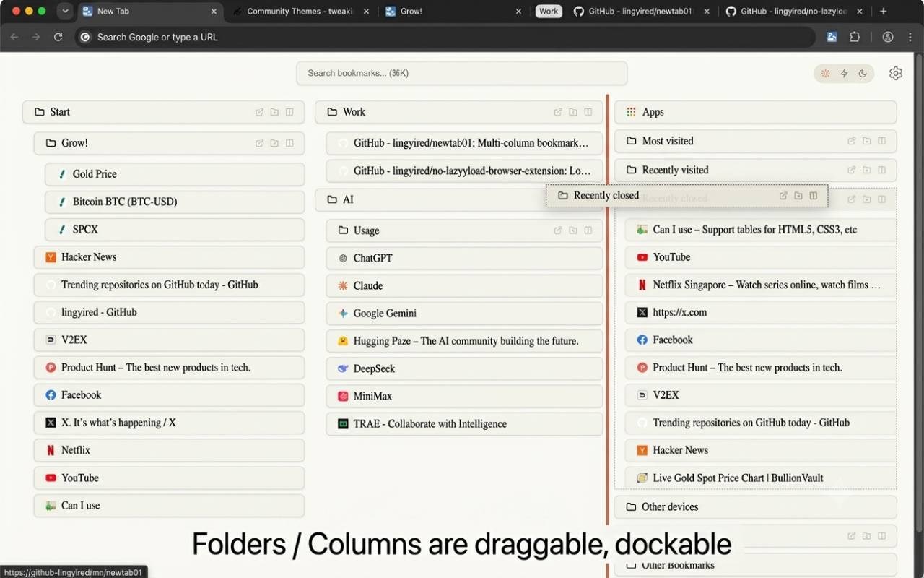Click the columns icon on Most visited
Viewport: 924px width, 578px height.
point(882,141)
